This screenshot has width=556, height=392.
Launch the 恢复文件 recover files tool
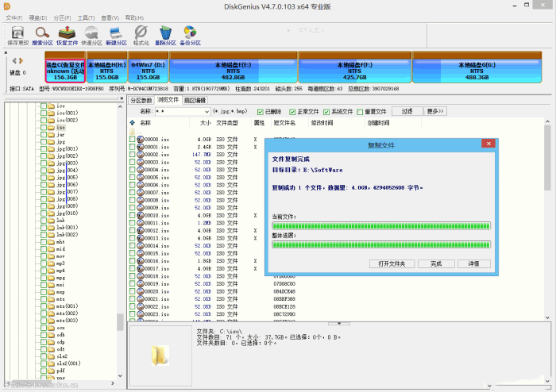pyautogui.click(x=67, y=36)
